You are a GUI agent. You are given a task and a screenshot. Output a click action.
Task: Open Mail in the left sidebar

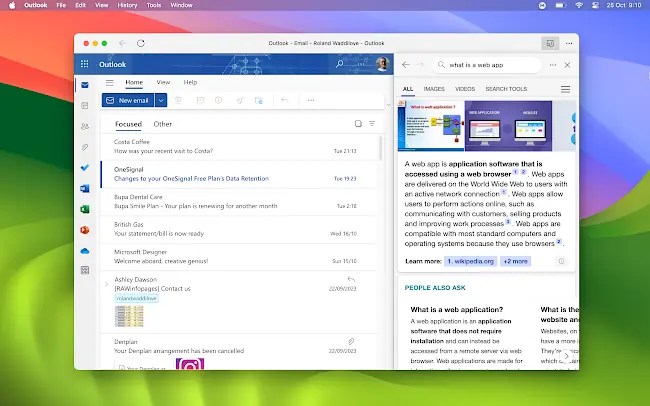85,85
